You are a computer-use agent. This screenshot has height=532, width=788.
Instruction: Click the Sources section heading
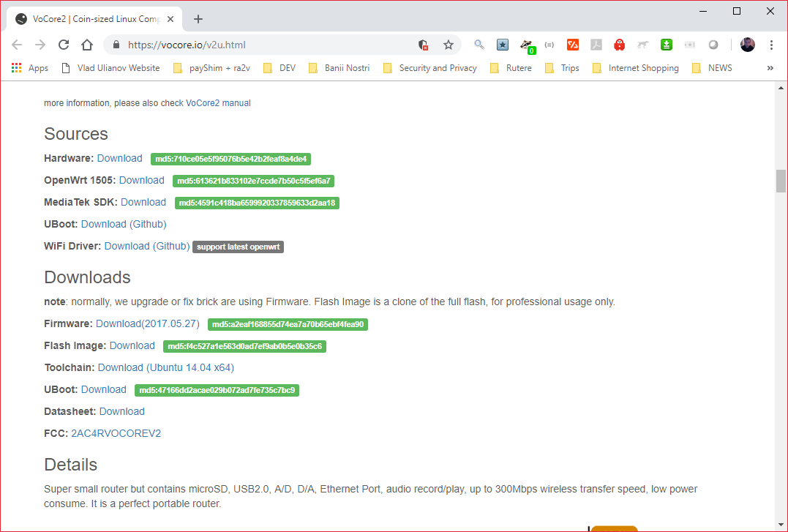coord(76,134)
